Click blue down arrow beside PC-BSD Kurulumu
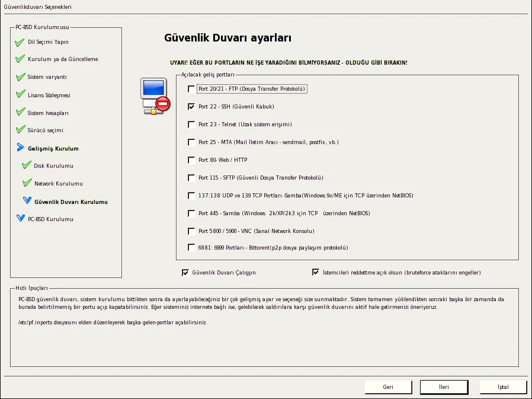Image resolution: width=532 pixels, height=399 pixels. 21,218
